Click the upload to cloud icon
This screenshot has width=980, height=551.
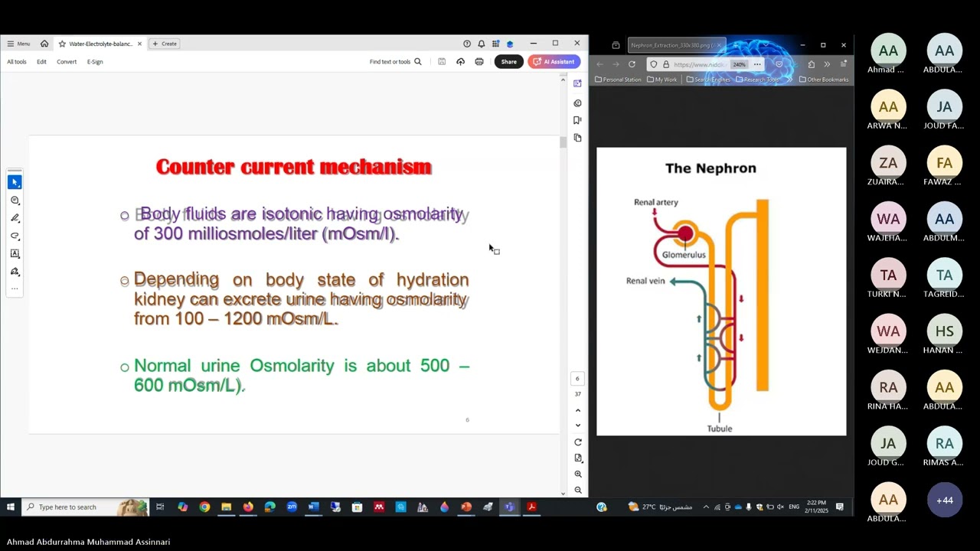pos(460,62)
